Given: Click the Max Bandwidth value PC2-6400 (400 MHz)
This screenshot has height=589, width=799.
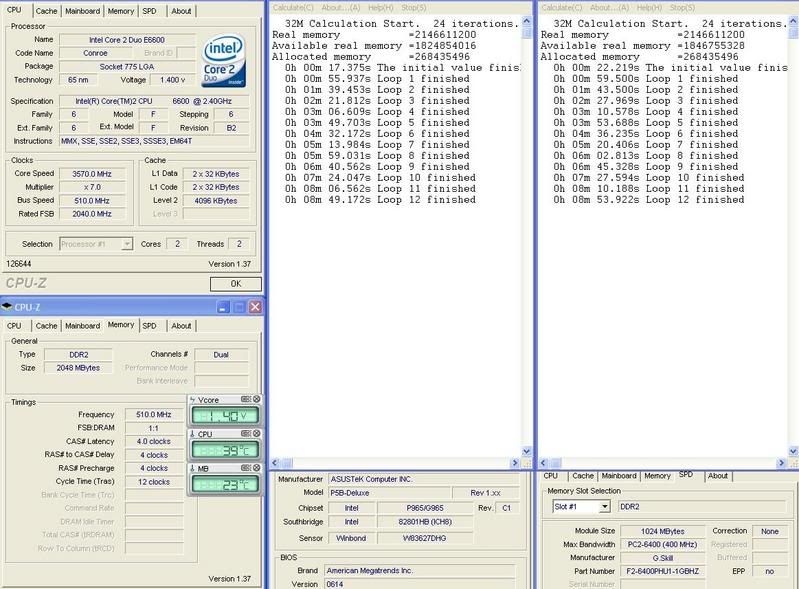Looking at the screenshot, I should pyautogui.click(x=662, y=544).
